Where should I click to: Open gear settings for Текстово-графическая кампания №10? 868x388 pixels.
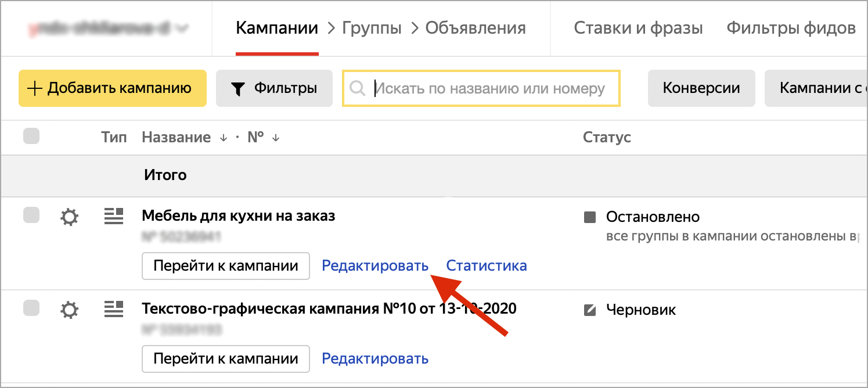pos(69,310)
